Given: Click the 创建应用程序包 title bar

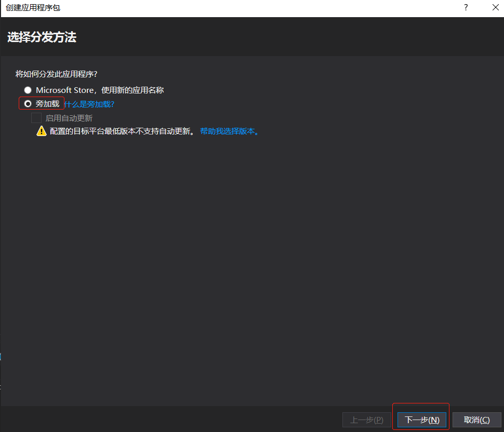Looking at the screenshot, I should tap(32, 7).
